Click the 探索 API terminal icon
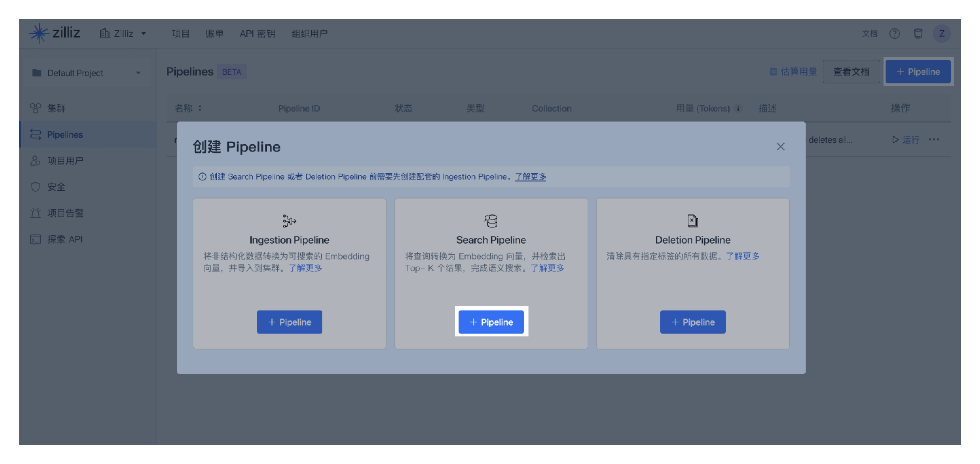Screen dimensions: 980x464 35,239
